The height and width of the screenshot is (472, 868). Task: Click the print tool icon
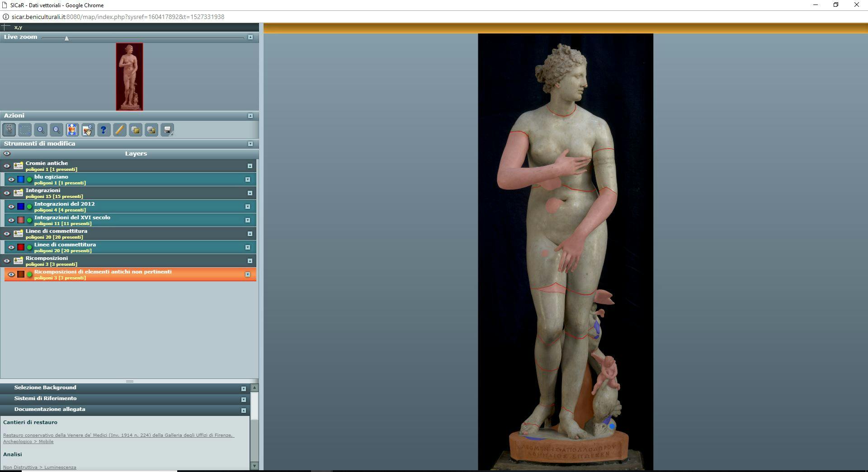pyautogui.click(x=167, y=130)
